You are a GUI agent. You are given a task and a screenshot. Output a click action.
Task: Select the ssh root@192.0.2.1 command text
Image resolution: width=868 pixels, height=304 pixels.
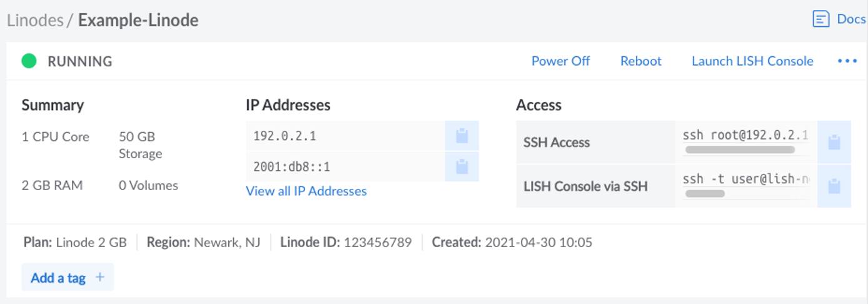745,135
